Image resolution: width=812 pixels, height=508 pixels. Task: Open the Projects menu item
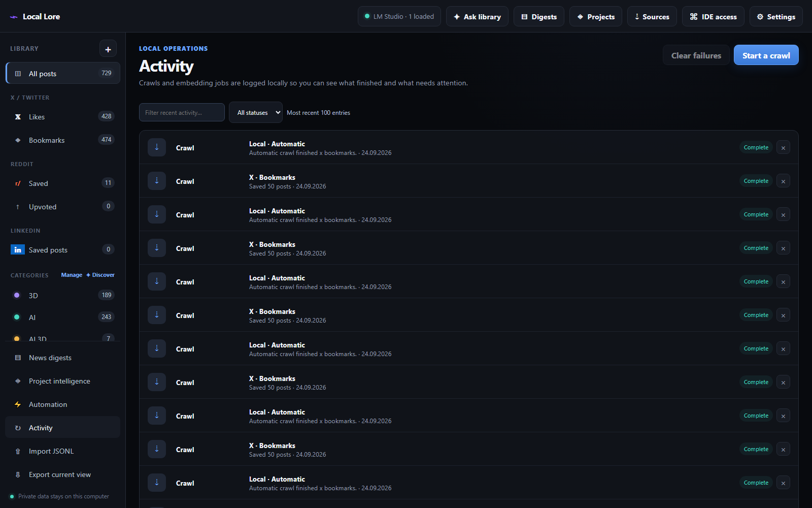tap(596, 16)
